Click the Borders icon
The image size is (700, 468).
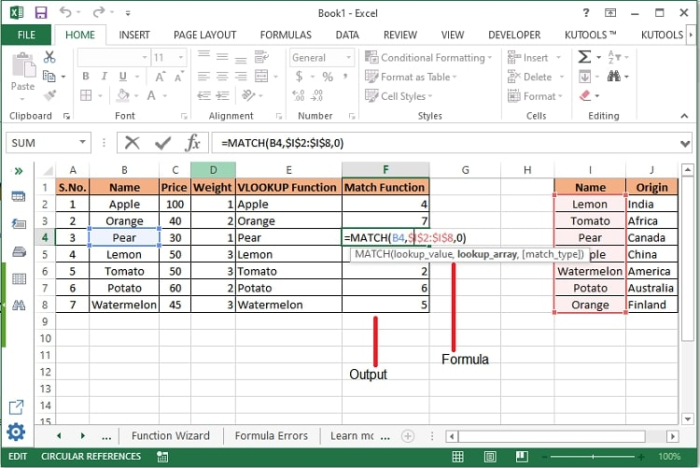pos(86,95)
